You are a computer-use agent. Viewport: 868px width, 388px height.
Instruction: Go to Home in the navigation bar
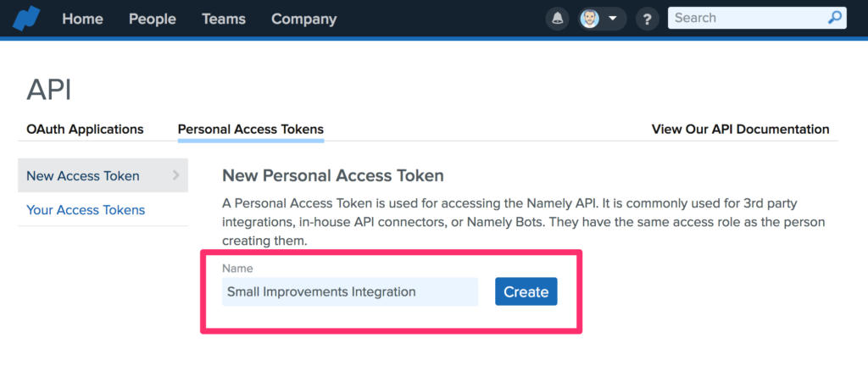coord(82,19)
